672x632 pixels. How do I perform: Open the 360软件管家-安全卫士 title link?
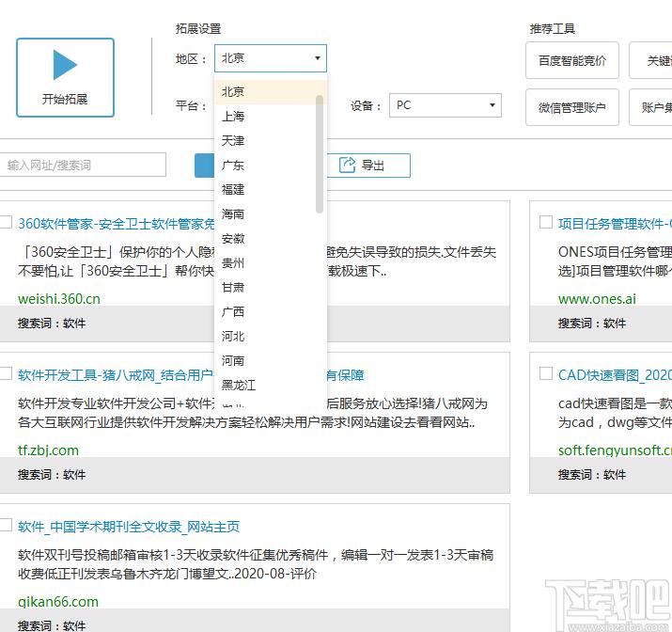117,224
